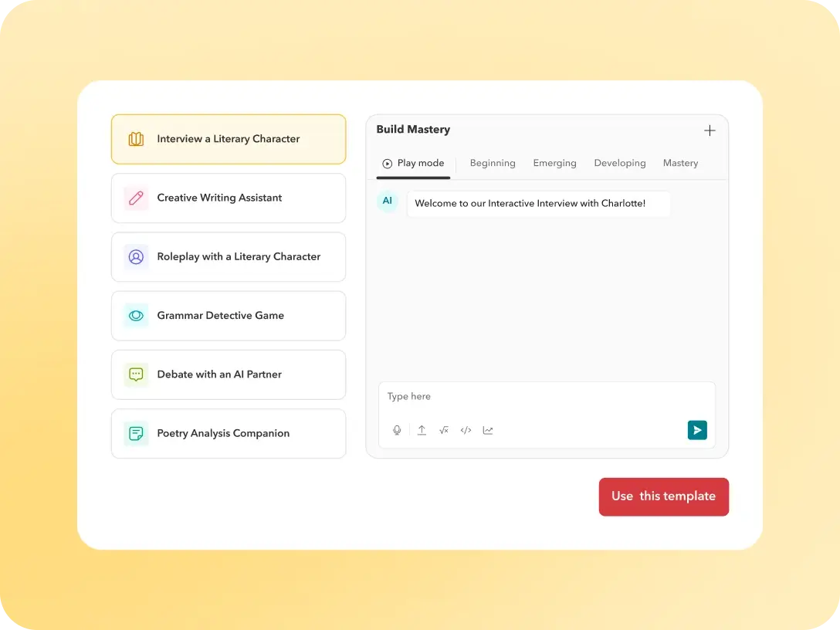Select the Beginning level tab
This screenshot has width=840, height=630.
492,163
